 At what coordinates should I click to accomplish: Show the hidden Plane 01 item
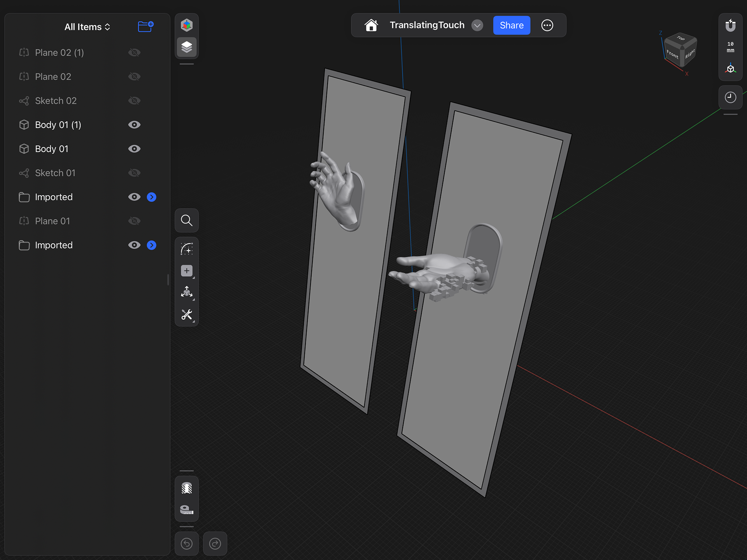134,221
